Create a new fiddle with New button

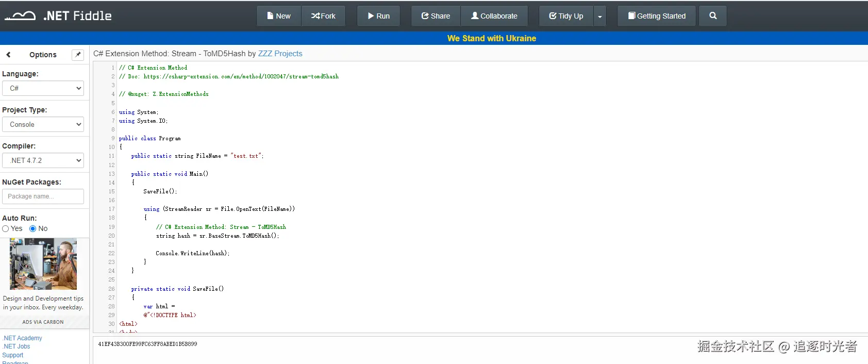[x=279, y=16]
